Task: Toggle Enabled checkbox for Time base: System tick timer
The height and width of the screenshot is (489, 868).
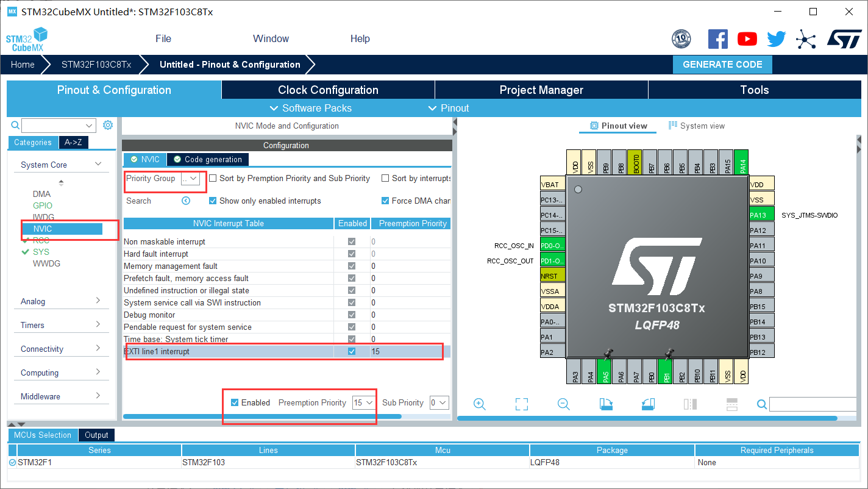Action: (352, 339)
